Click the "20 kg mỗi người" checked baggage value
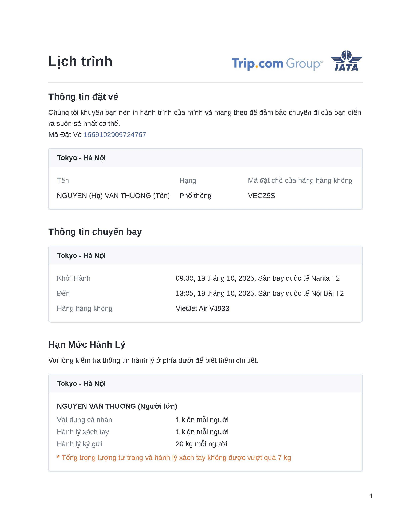This screenshot has width=411, height=532. click(x=201, y=444)
